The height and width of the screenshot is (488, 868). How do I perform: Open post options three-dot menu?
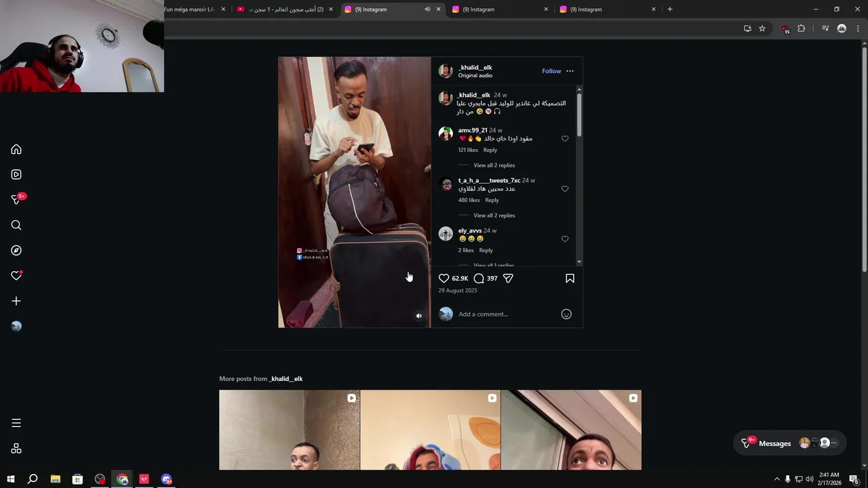pyautogui.click(x=570, y=70)
